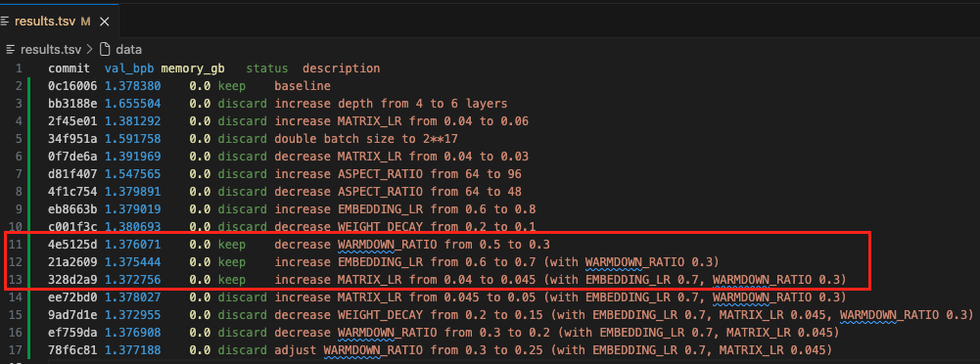Click the data symbol icon in breadcrumb

coord(105,49)
